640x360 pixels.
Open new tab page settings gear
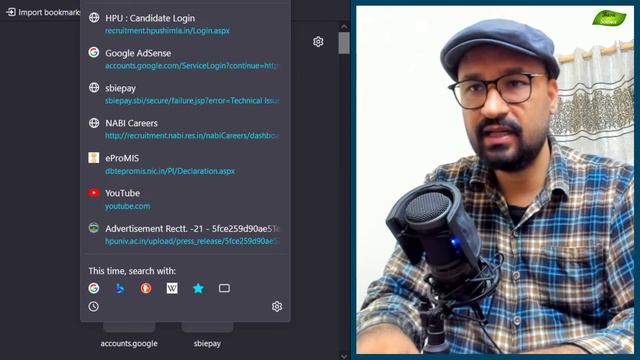[x=318, y=42]
